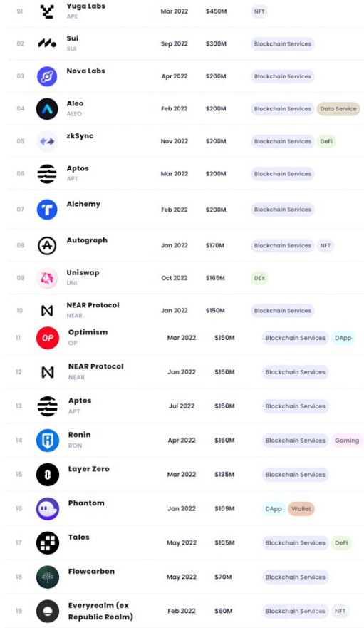Click the Aleo logo icon
Screen dimensions: 364x628
[47, 108]
